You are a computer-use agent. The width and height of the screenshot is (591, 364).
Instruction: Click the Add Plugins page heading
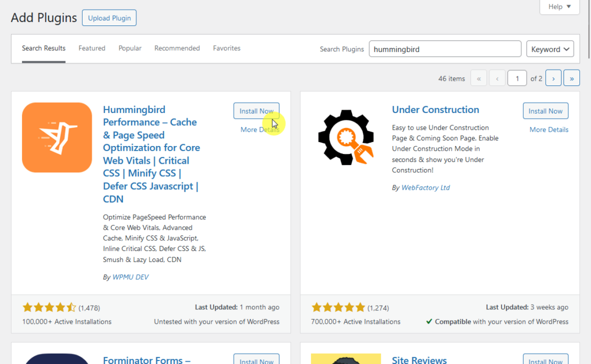(44, 18)
